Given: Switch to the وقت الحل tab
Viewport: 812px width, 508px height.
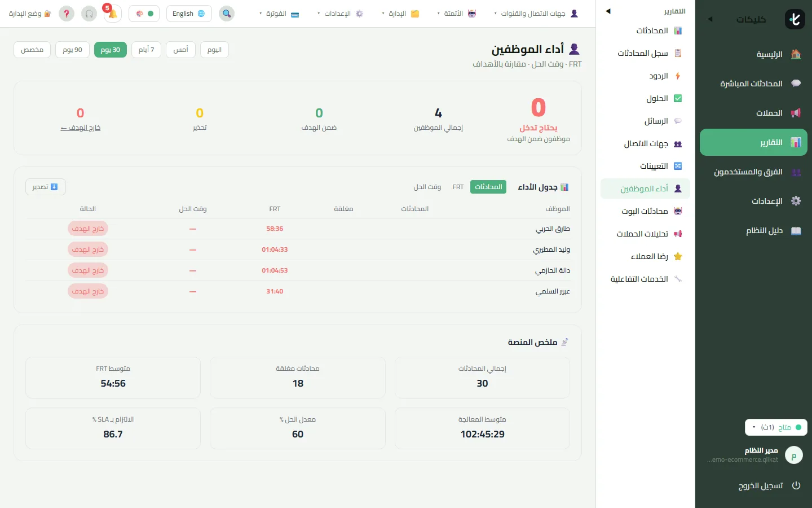Looking at the screenshot, I should click(x=427, y=187).
